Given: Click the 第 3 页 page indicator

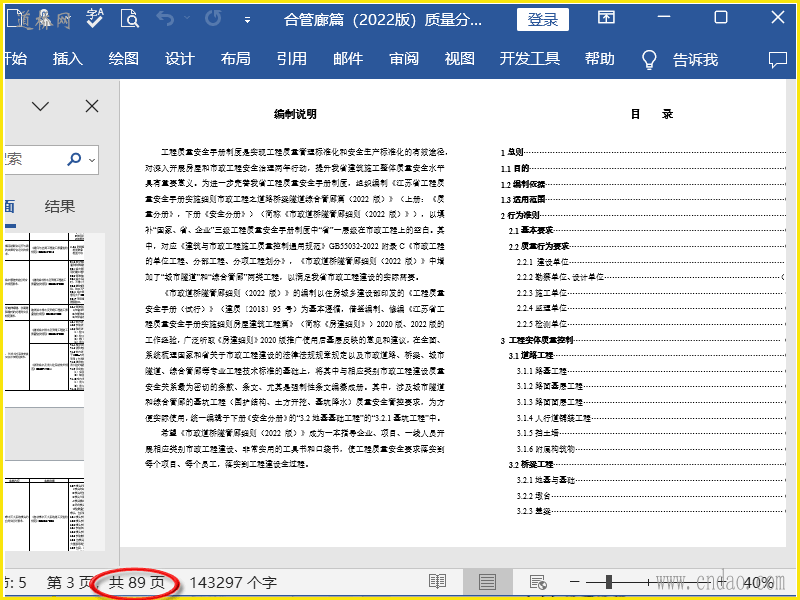Looking at the screenshot, I should (x=70, y=582).
